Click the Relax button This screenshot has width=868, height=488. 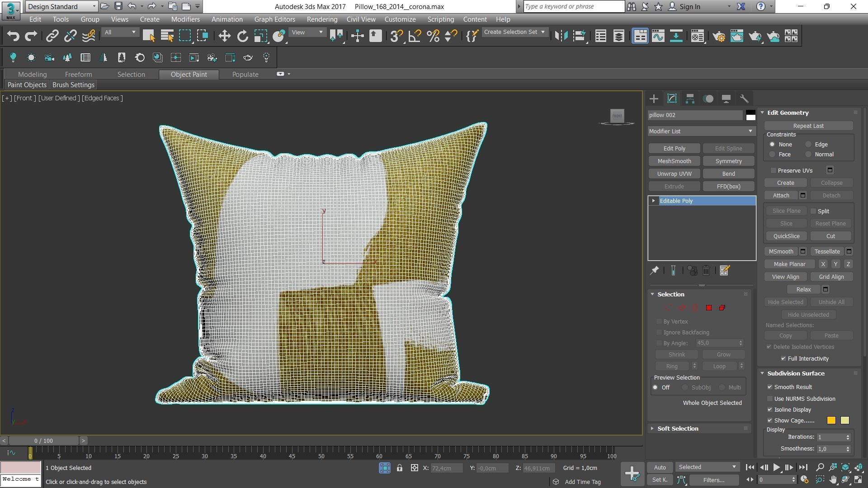[803, 289]
